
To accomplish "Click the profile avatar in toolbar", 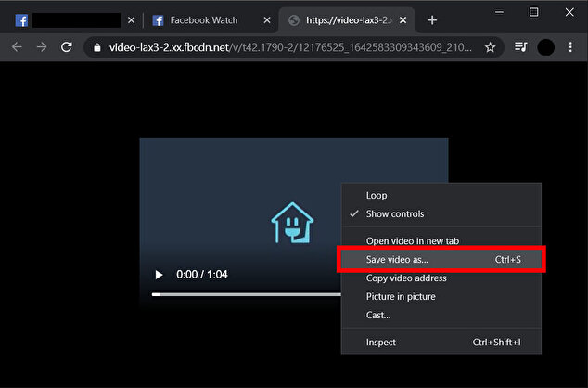I will pos(545,47).
